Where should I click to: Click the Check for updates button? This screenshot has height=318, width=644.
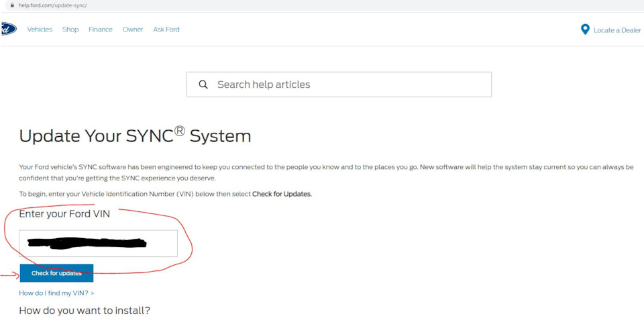(x=56, y=273)
